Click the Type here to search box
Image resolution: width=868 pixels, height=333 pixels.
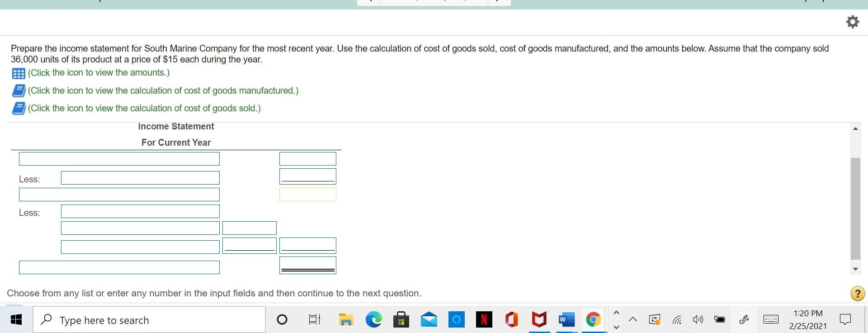coord(149,320)
